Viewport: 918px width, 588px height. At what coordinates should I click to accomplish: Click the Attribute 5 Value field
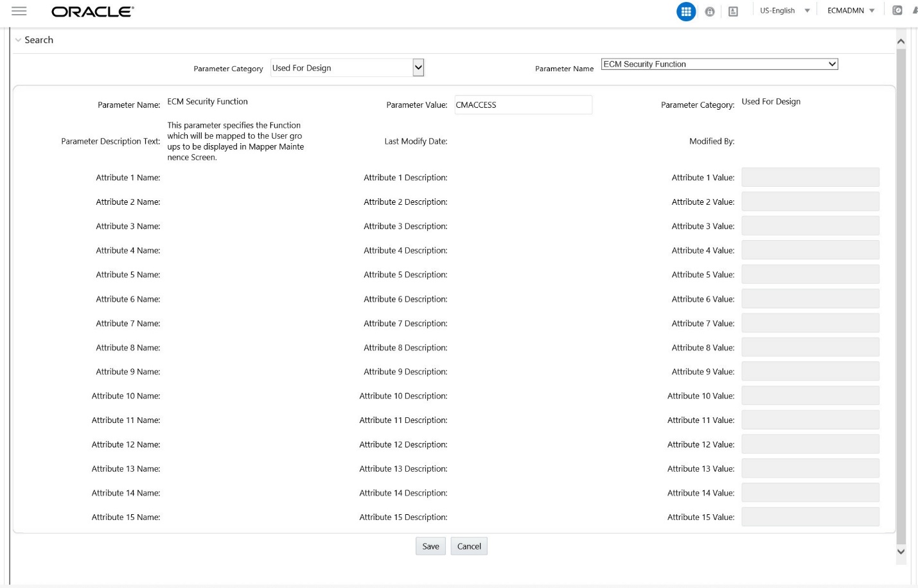click(810, 274)
